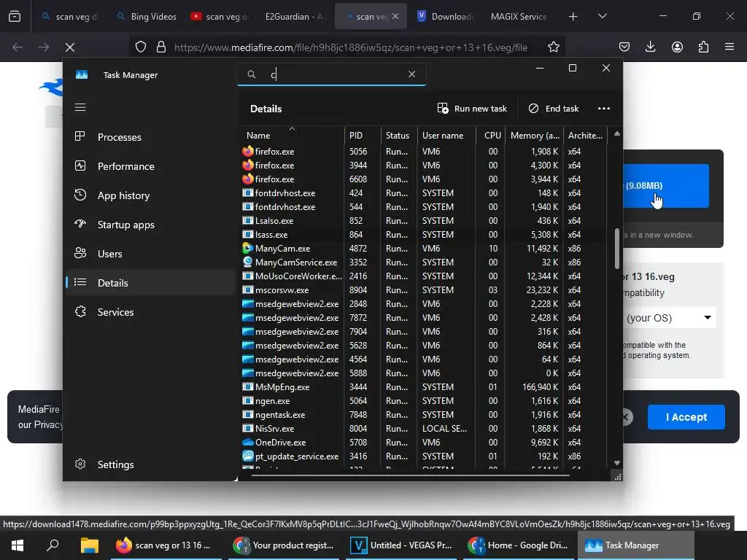Click the ManyCam.exe process icon
This screenshot has width=747, height=560.
click(x=247, y=248)
